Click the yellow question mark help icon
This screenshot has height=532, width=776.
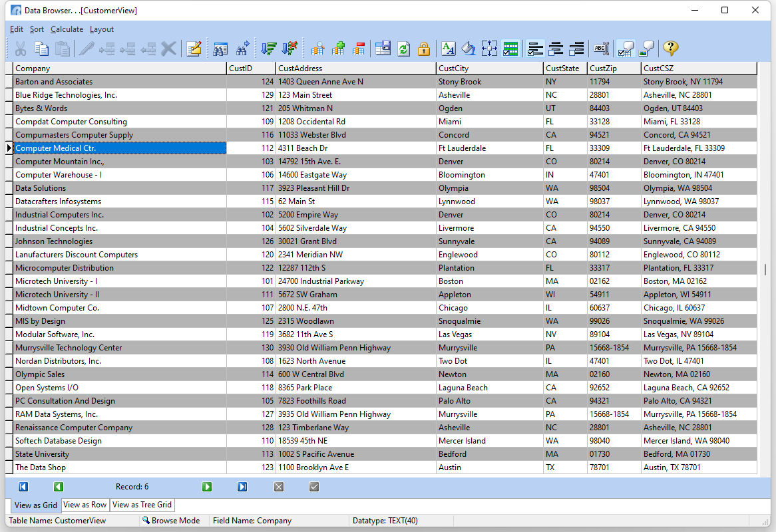point(671,49)
